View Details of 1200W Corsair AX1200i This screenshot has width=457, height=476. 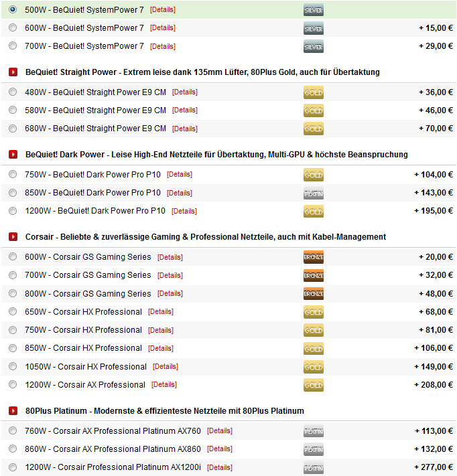pos(219,467)
